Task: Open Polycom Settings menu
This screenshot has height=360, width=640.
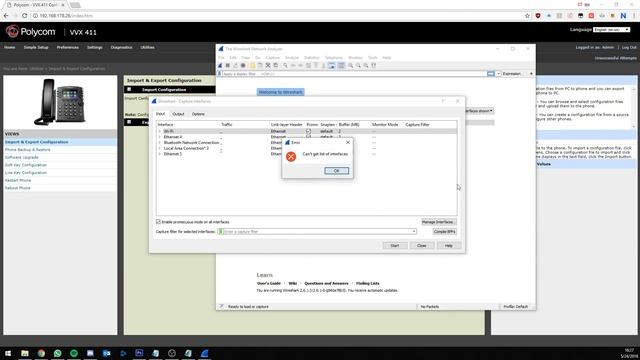Action: click(x=94, y=47)
